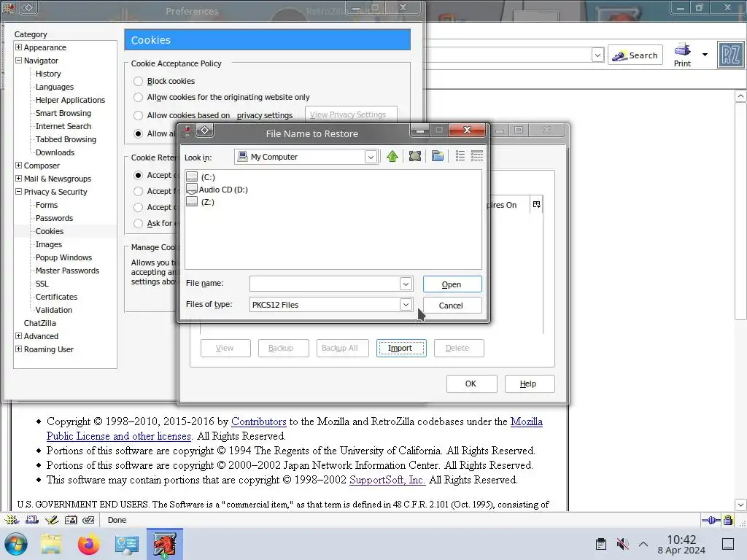
Task: Open the File name drop-down arrow
Action: (x=406, y=284)
